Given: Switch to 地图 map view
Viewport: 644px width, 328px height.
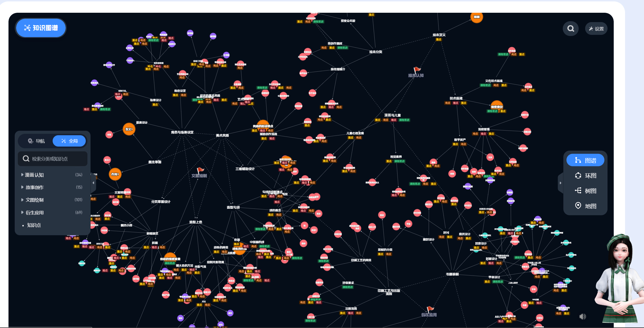Looking at the screenshot, I should click(585, 206).
